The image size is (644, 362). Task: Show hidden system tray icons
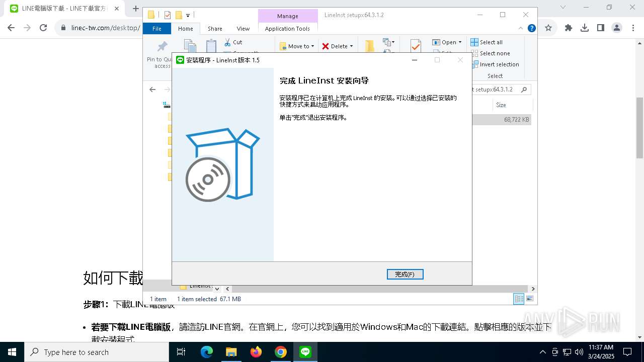542,352
